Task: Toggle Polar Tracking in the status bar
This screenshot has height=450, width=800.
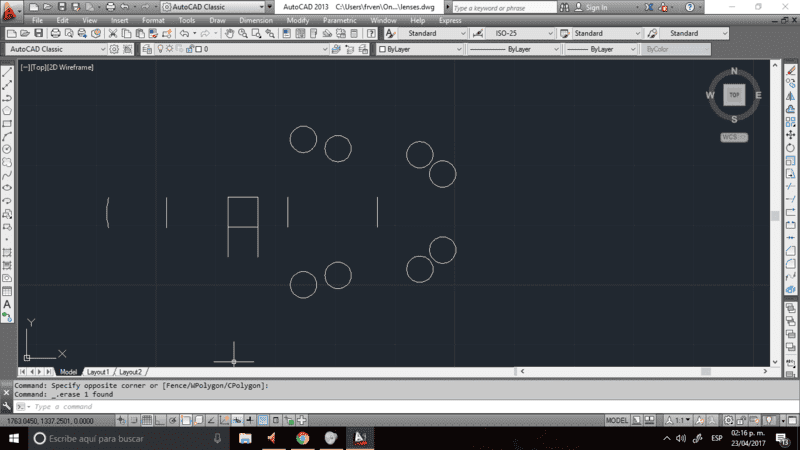Action: pos(173,420)
